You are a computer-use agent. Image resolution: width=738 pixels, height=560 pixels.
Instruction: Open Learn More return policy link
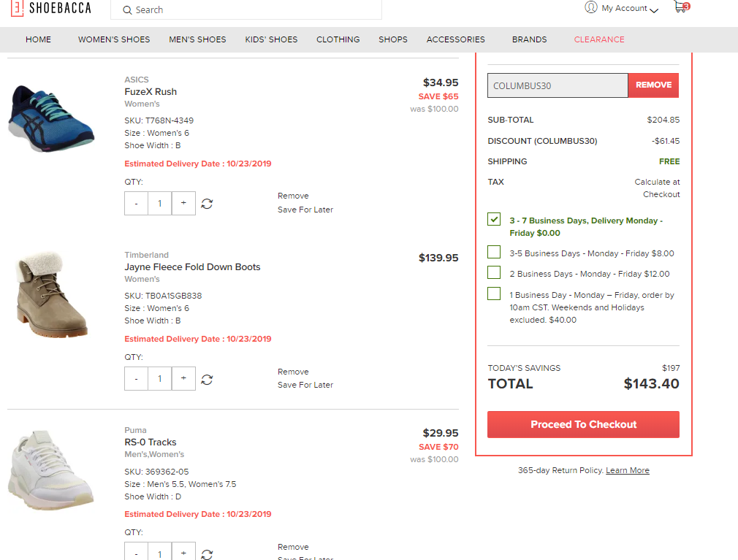coord(628,470)
